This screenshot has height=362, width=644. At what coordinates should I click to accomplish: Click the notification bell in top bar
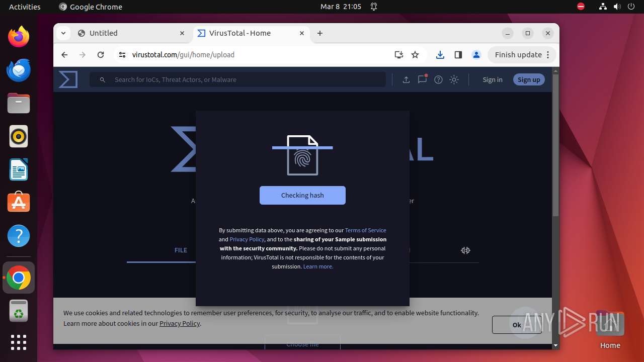374,7
